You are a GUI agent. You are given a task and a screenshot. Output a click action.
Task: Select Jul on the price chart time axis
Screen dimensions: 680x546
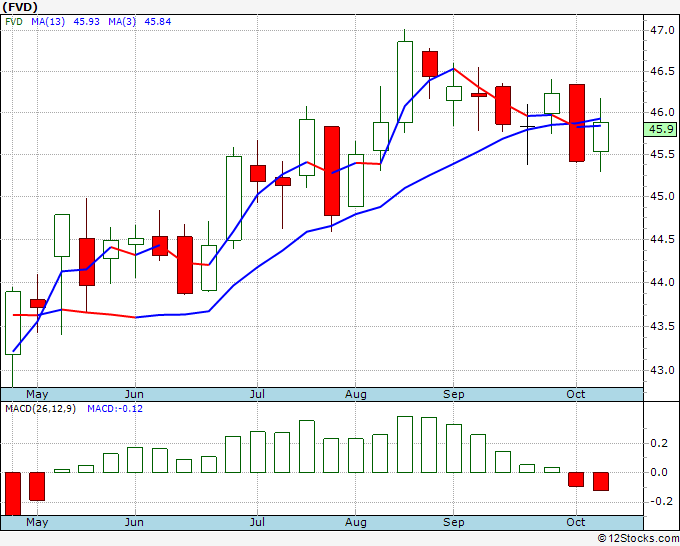pos(257,395)
